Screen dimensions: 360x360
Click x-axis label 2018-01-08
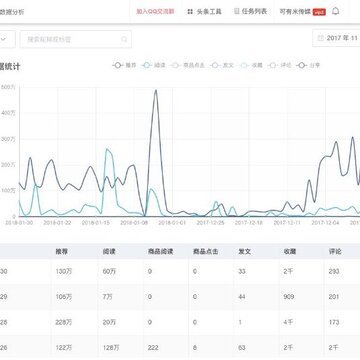click(134, 223)
